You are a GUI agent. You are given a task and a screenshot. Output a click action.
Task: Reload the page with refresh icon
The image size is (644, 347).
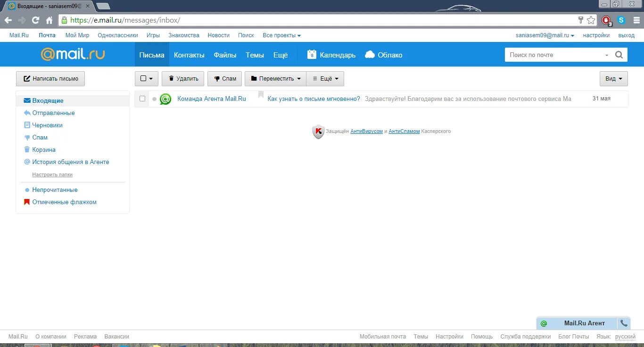(35, 20)
